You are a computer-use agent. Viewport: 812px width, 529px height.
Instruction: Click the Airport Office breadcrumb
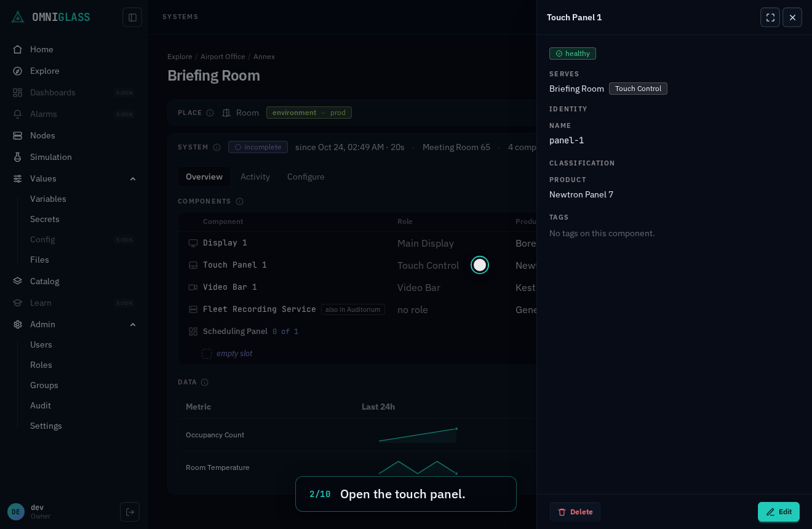tap(223, 57)
